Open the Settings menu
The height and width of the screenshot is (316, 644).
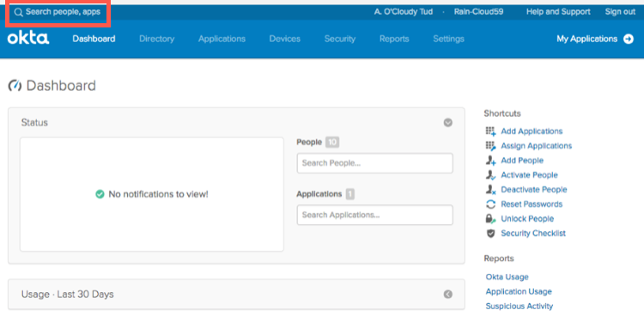(x=448, y=39)
